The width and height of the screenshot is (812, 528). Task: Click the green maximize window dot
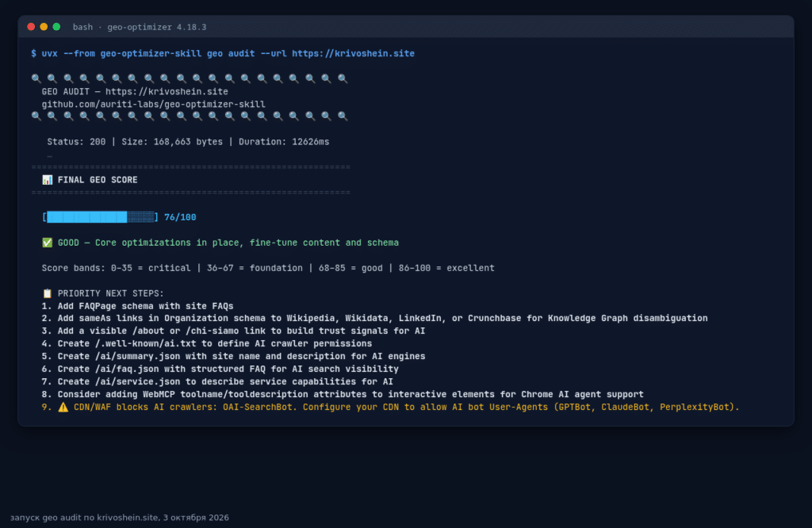[56, 26]
